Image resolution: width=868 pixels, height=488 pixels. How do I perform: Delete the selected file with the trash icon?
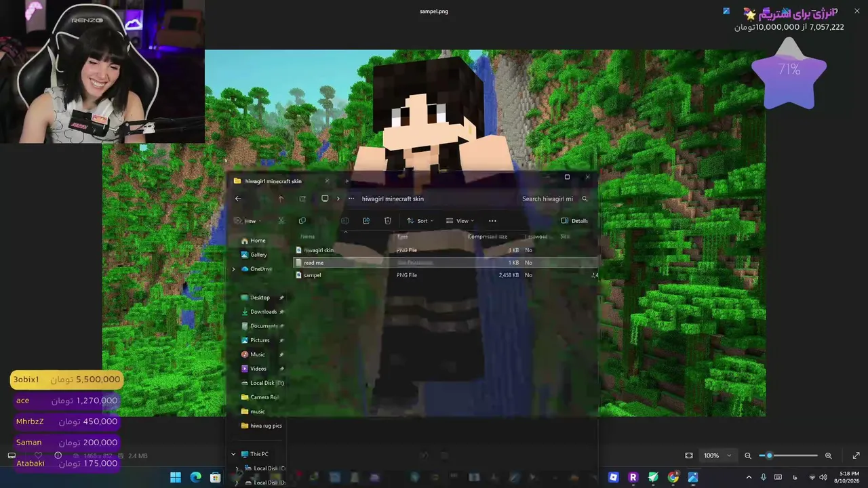[x=388, y=221]
